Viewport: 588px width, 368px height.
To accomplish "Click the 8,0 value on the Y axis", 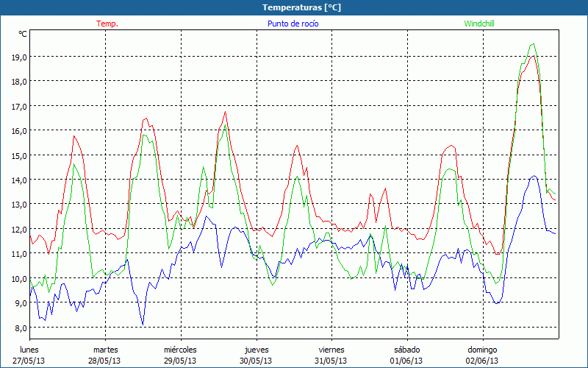I will click(18, 328).
